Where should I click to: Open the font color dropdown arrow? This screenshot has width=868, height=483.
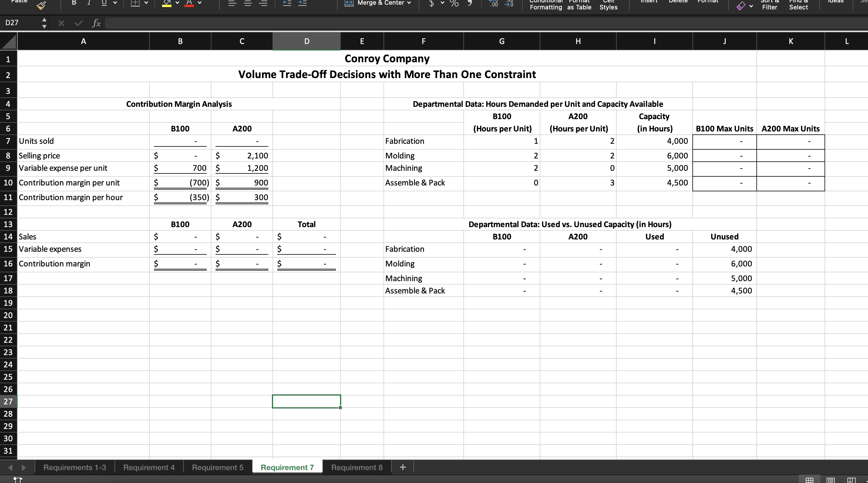click(x=200, y=3)
